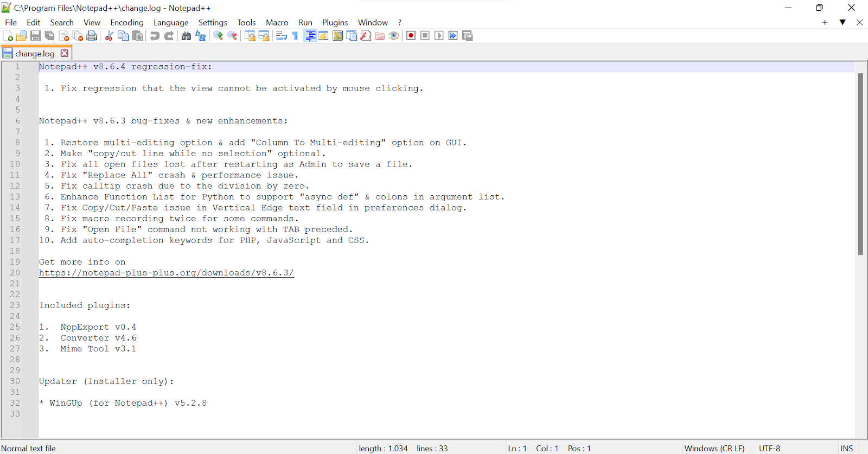Click the "Notepad++ v8.6.4 regression-fix:" heading line
868x454 pixels.
point(125,67)
